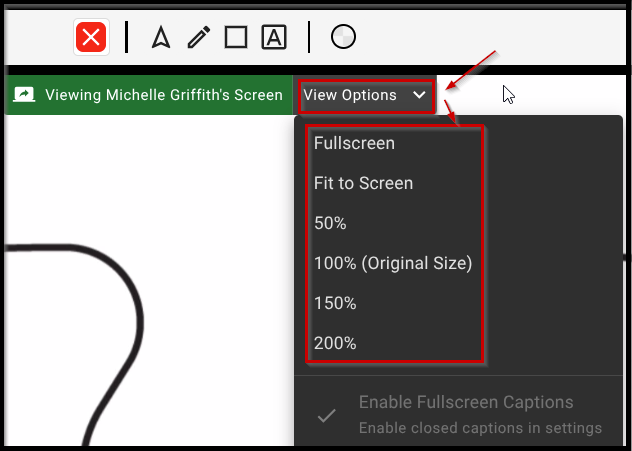Select 100% (Original Size) option
Image resolution: width=632 pixels, height=451 pixels.
pyautogui.click(x=393, y=264)
